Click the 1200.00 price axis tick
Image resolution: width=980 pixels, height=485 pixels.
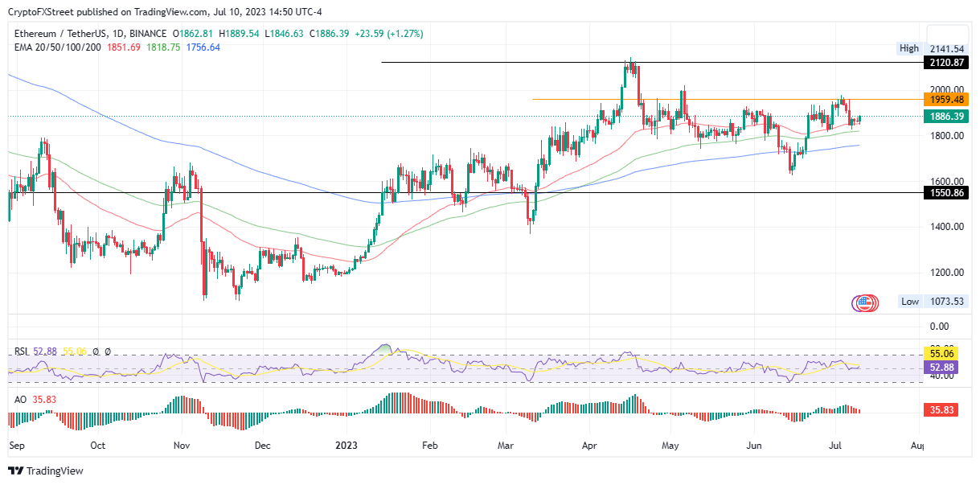[946, 273]
